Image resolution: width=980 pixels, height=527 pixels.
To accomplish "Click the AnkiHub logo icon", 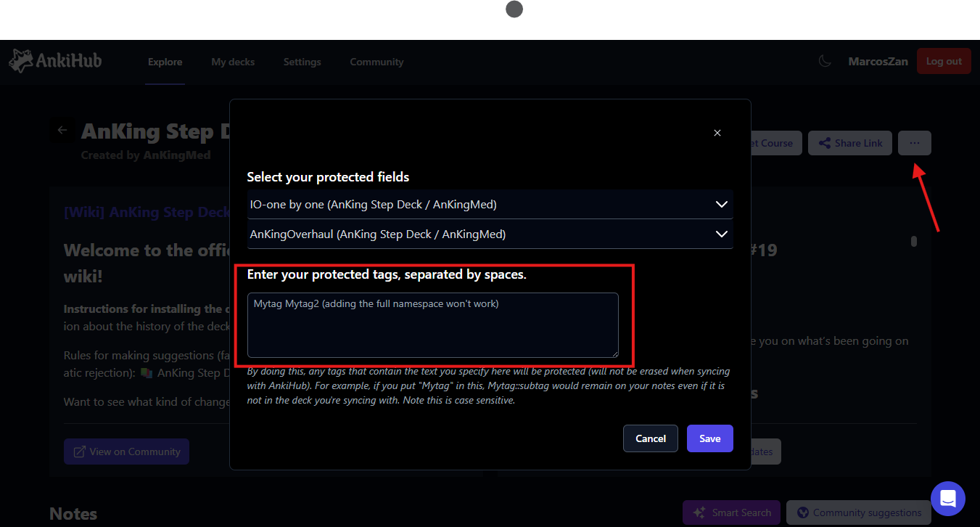I will 22,61.
